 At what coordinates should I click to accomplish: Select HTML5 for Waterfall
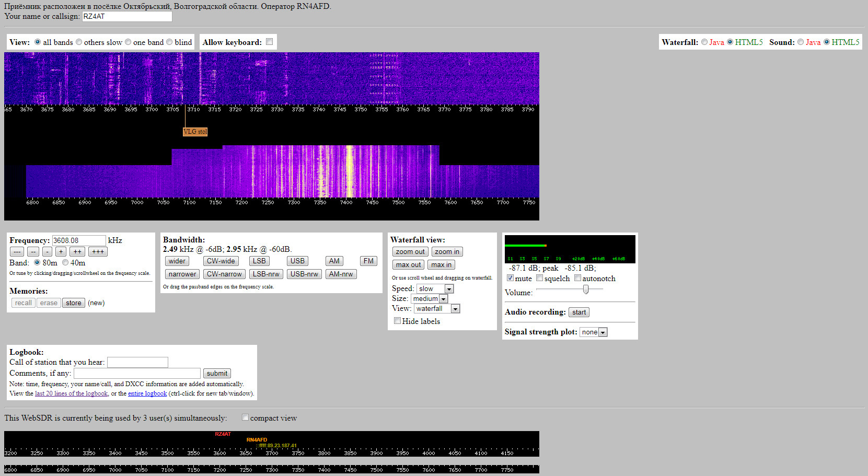point(730,42)
